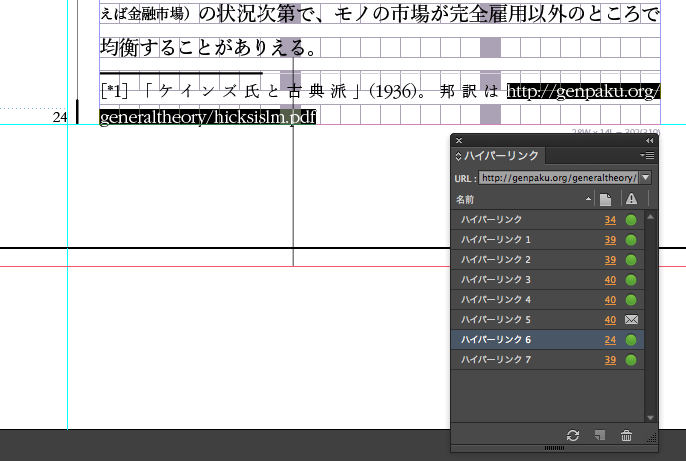Select the ハイパーリンク 5 row

[548, 320]
